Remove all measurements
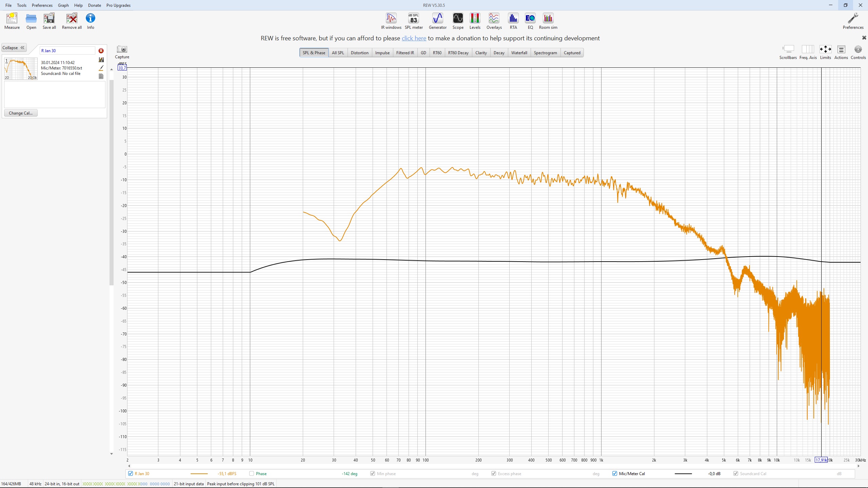This screenshot has width=868, height=488. click(72, 21)
